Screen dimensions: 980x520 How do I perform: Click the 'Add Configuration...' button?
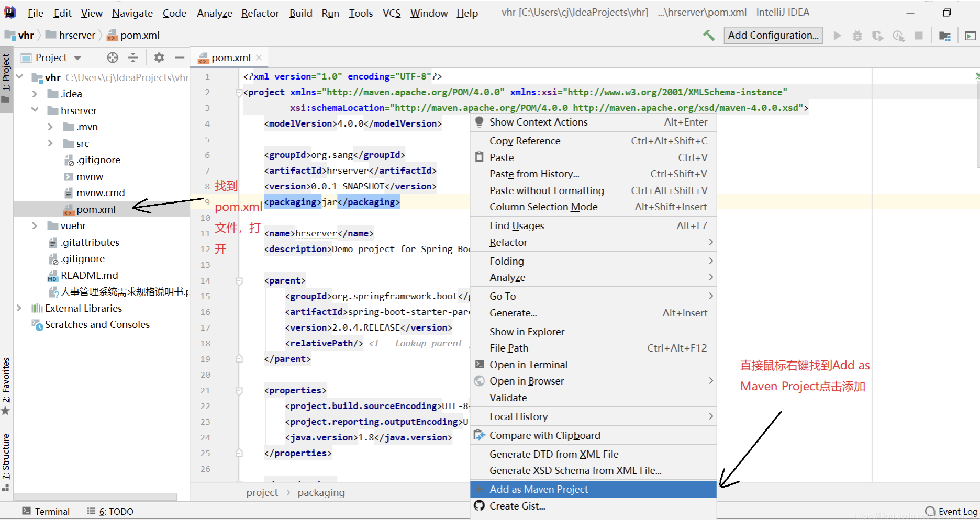tap(773, 35)
